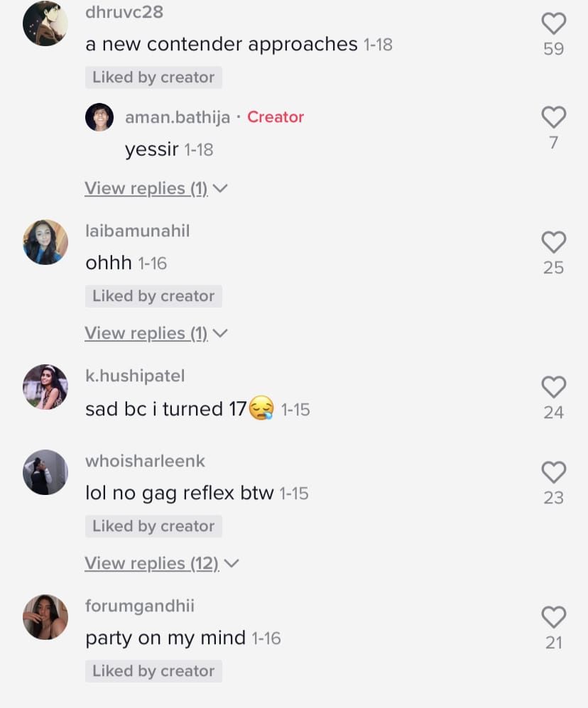The height and width of the screenshot is (708, 588).
Task: Like dhruvc28's comment with heart icon
Action: 554,23
